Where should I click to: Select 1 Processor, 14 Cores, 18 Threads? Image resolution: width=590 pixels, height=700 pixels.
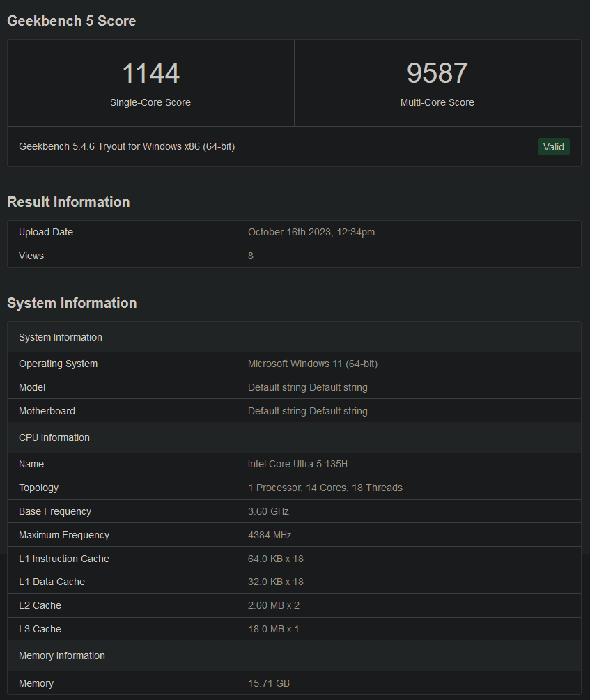(x=325, y=488)
